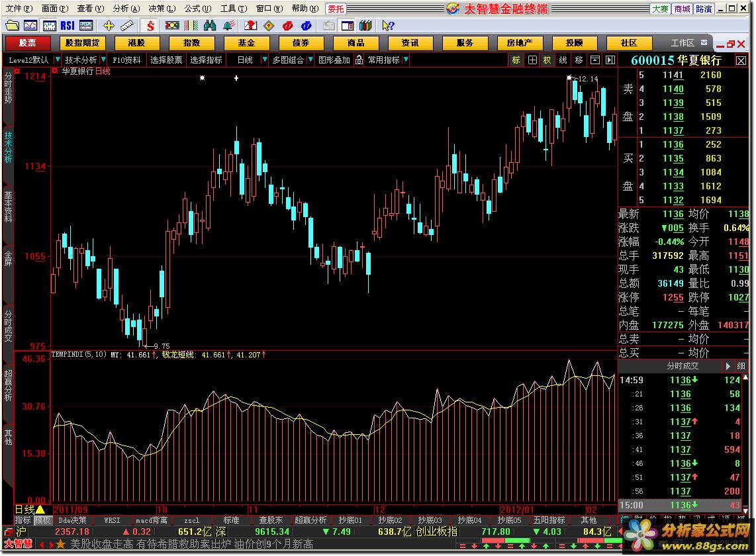Open the 工具(T) menu

click(x=234, y=8)
